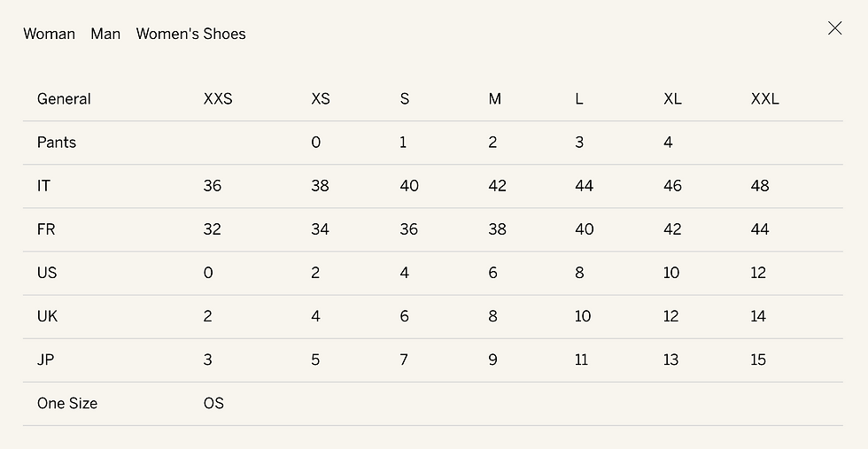The width and height of the screenshot is (868, 449).
Task: Switch to the Woman size tab
Action: click(x=50, y=34)
